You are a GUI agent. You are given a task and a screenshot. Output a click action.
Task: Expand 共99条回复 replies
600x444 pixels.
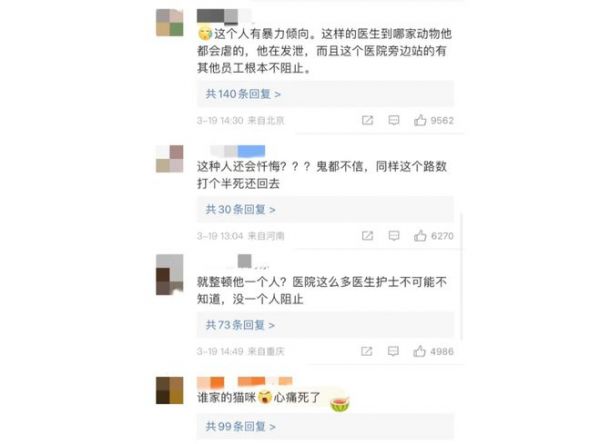241,426
